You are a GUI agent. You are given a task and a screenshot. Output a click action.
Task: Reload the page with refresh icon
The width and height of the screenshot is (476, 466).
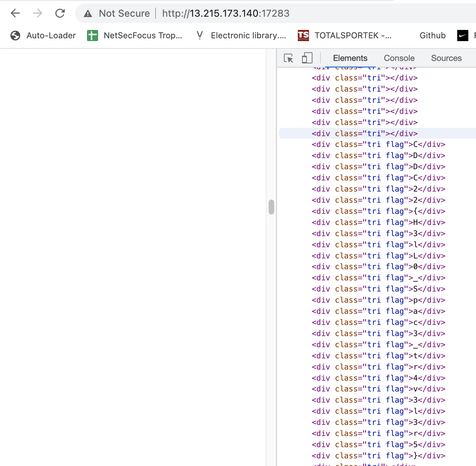[x=60, y=13]
